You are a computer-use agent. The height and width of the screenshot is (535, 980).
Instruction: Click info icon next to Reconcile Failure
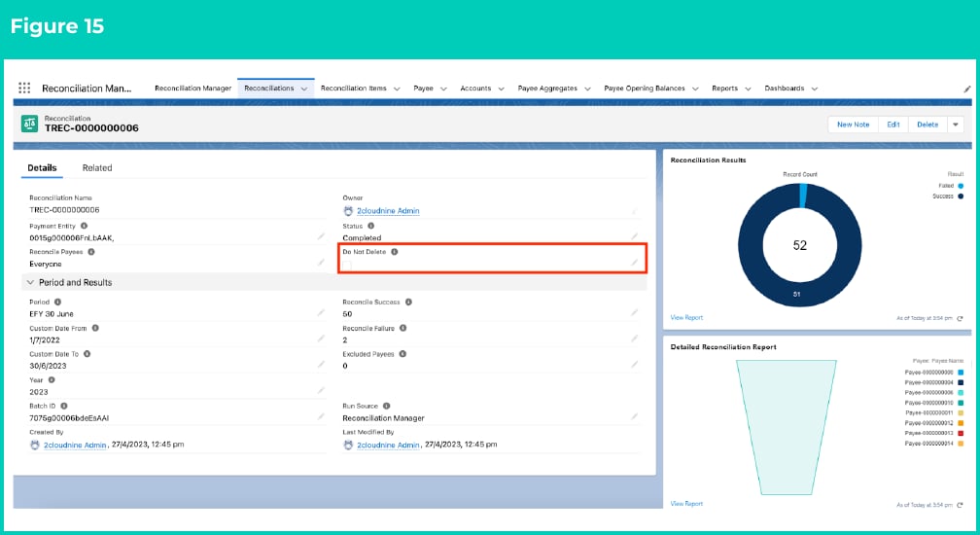pos(402,328)
